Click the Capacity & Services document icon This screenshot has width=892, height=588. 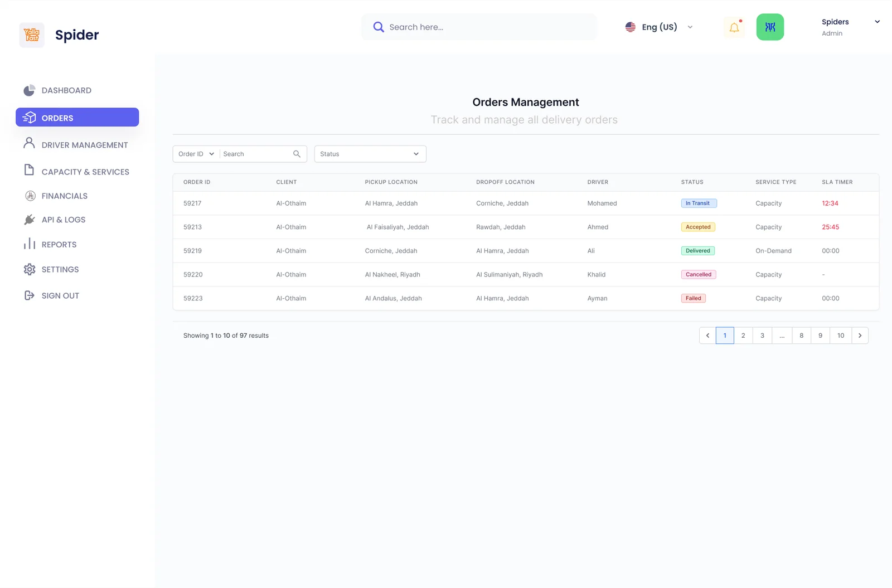point(29,170)
